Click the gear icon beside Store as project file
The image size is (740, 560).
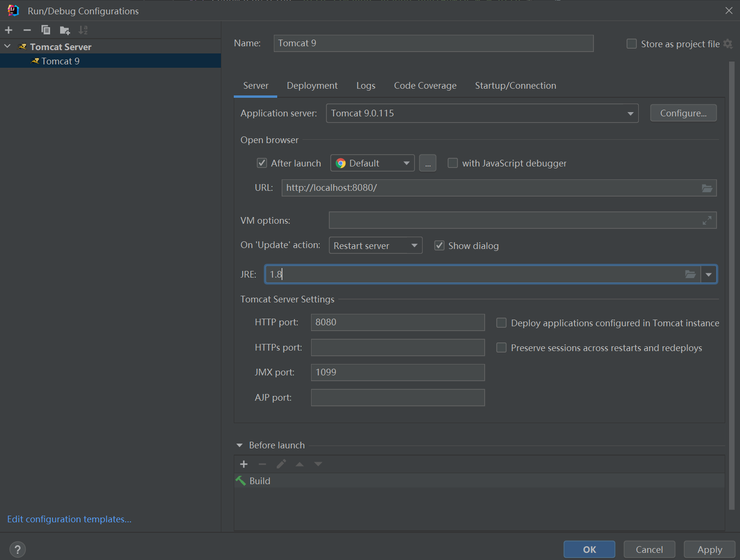(x=728, y=44)
